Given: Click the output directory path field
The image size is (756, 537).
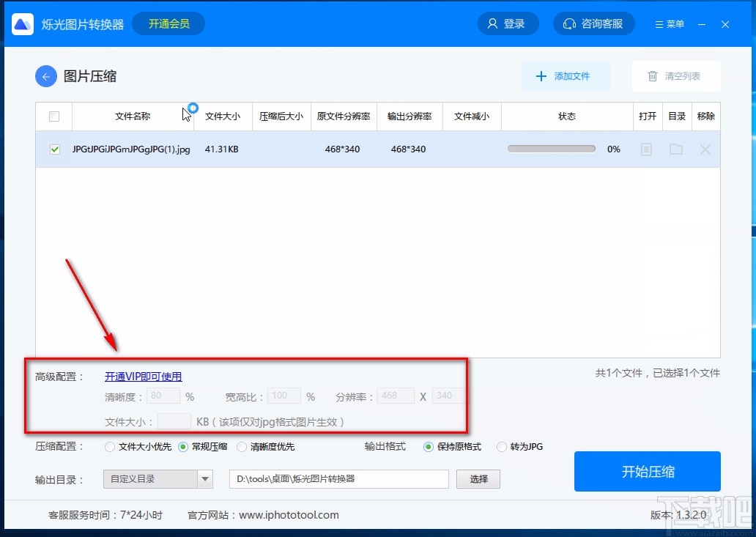Looking at the screenshot, I should (339, 478).
